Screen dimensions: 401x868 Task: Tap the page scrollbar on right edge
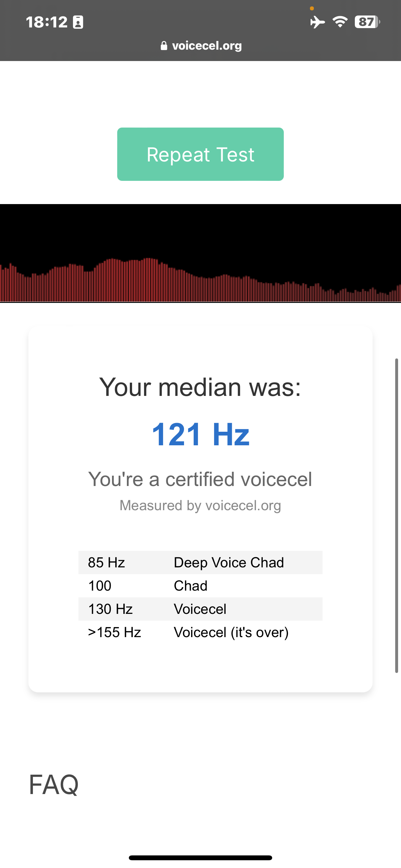pos(396,516)
